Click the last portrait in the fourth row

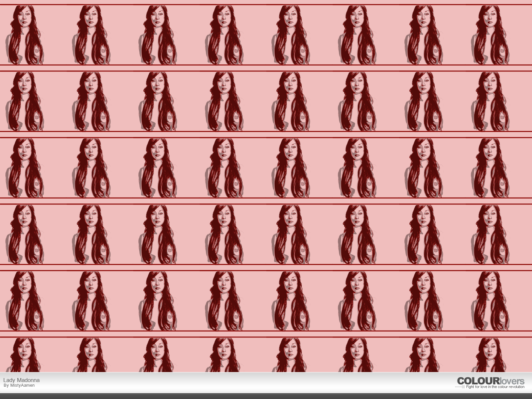(x=490, y=234)
